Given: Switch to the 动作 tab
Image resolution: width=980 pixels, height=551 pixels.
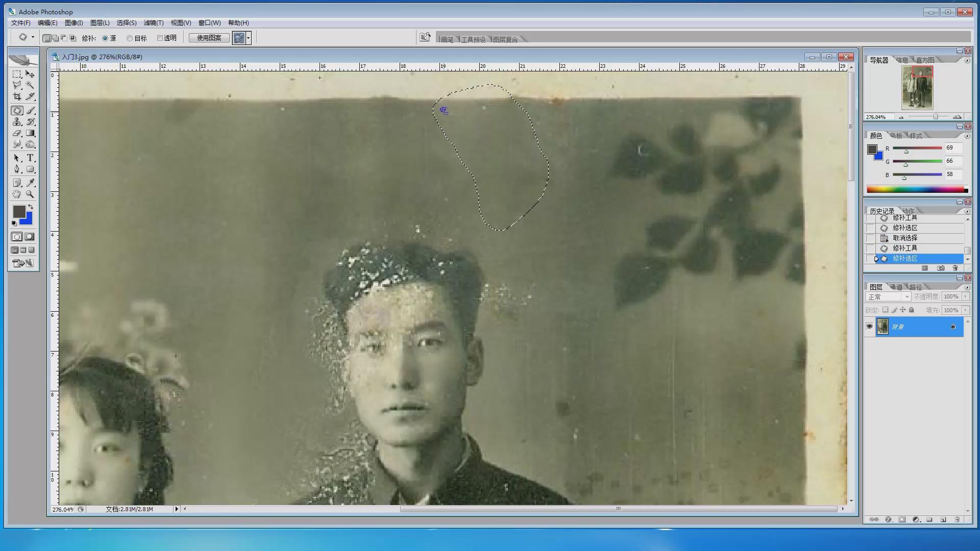Looking at the screenshot, I should pyautogui.click(x=909, y=211).
